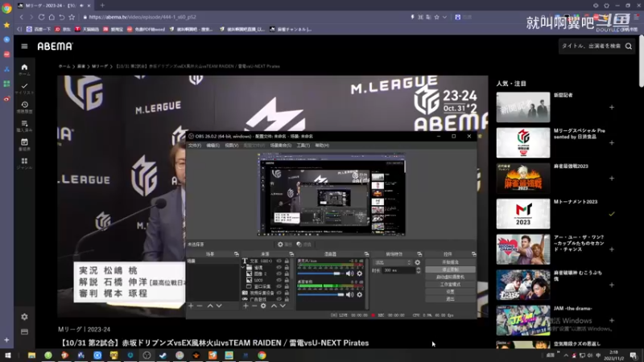
Task: Open Chrome from the Windows taskbar
Action: pyautogui.click(x=262, y=356)
